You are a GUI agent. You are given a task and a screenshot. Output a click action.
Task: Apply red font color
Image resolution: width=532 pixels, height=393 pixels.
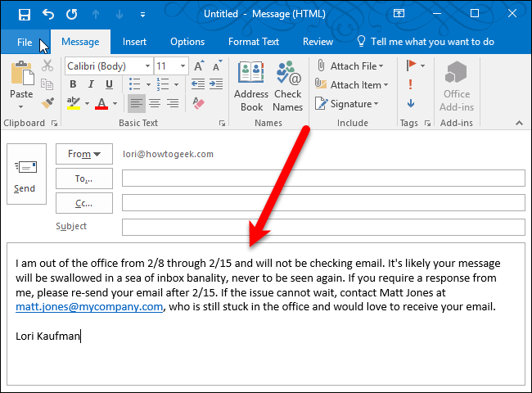[x=101, y=103]
